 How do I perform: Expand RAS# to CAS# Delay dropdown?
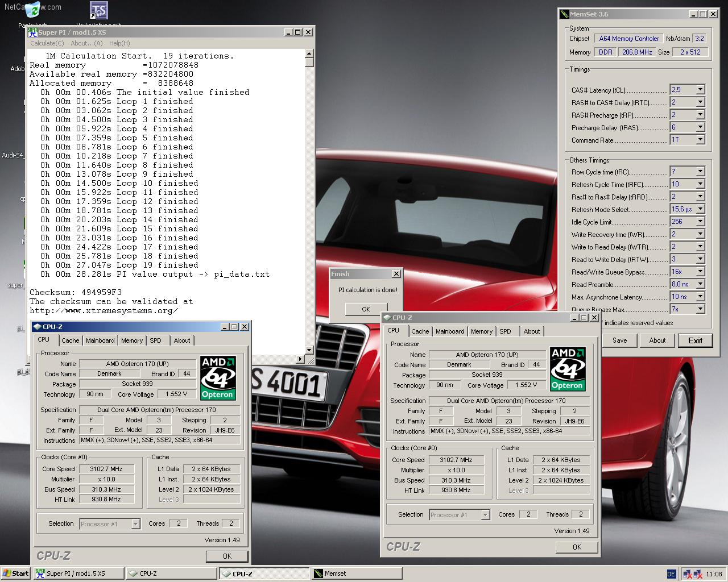pyautogui.click(x=700, y=102)
